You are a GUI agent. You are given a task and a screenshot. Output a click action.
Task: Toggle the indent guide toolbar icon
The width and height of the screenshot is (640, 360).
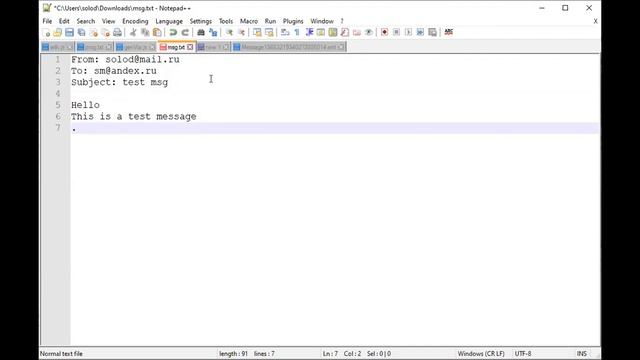pos(309,33)
